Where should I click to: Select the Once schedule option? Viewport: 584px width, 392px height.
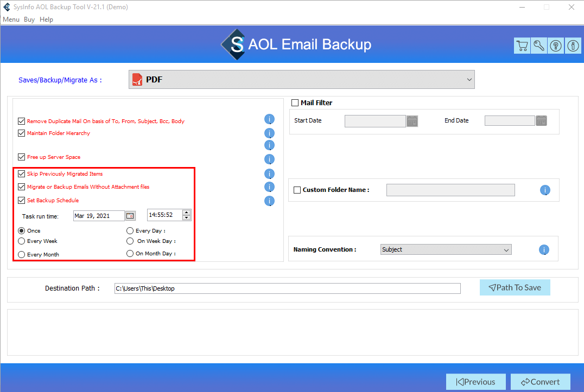(22, 230)
